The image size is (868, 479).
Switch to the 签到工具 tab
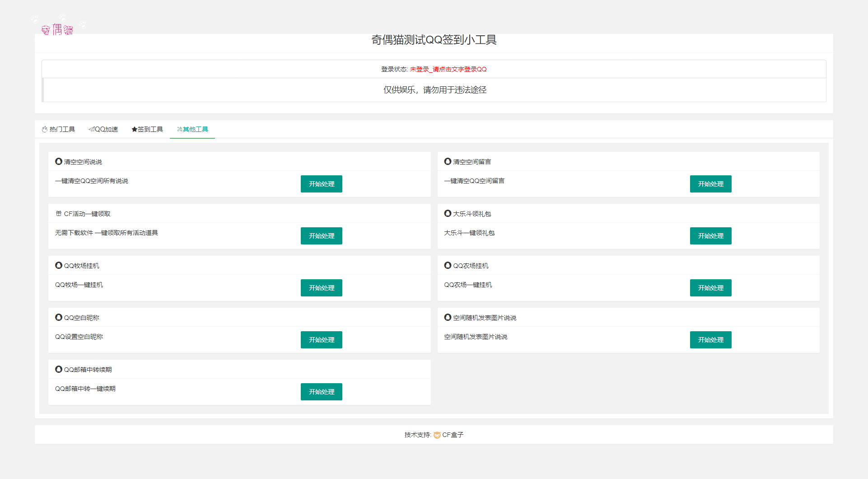pyautogui.click(x=147, y=129)
